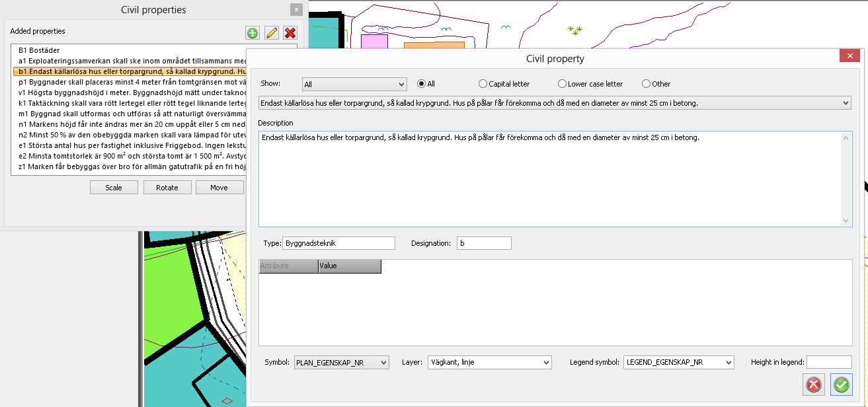868x407 pixels.
Task: Open the Show dropdown list
Action: coord(354,85)
